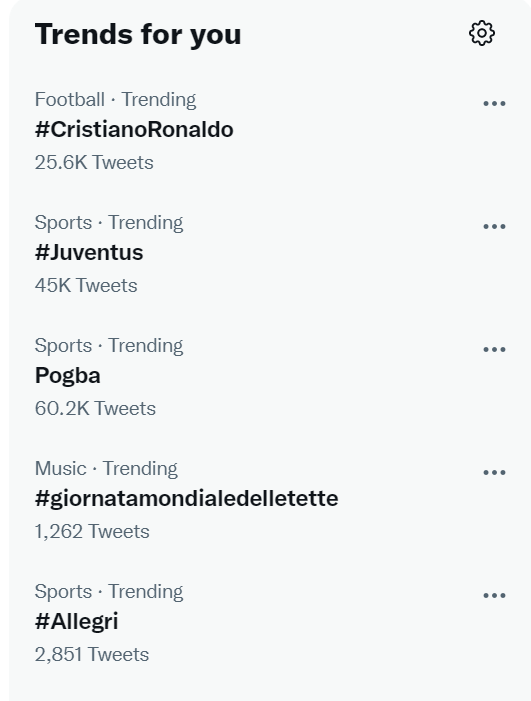Open more options for #Allegri trend
531x701 pixels.
pyautogui.click(x=494, y=595)
